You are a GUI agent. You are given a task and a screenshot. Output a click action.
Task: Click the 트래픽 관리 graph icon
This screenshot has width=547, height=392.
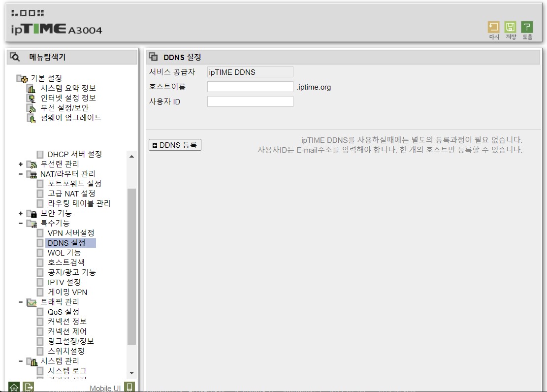coord(32,302)
